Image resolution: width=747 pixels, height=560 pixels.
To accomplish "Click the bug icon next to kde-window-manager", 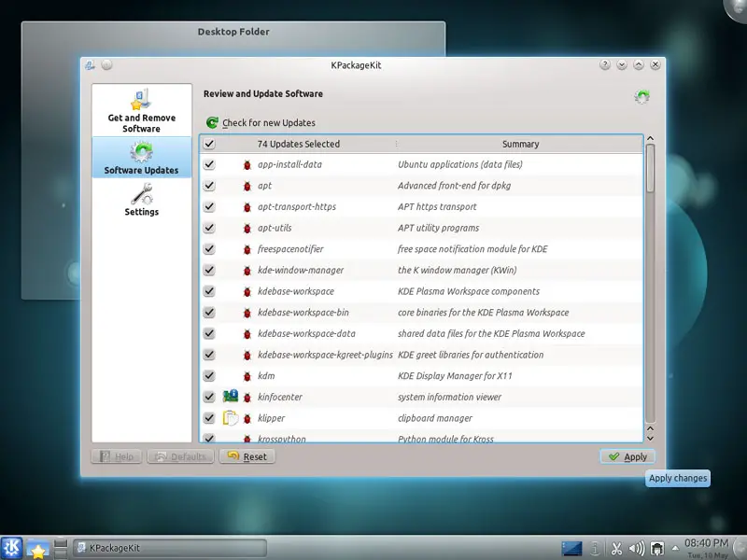I will tap(247, 271).
